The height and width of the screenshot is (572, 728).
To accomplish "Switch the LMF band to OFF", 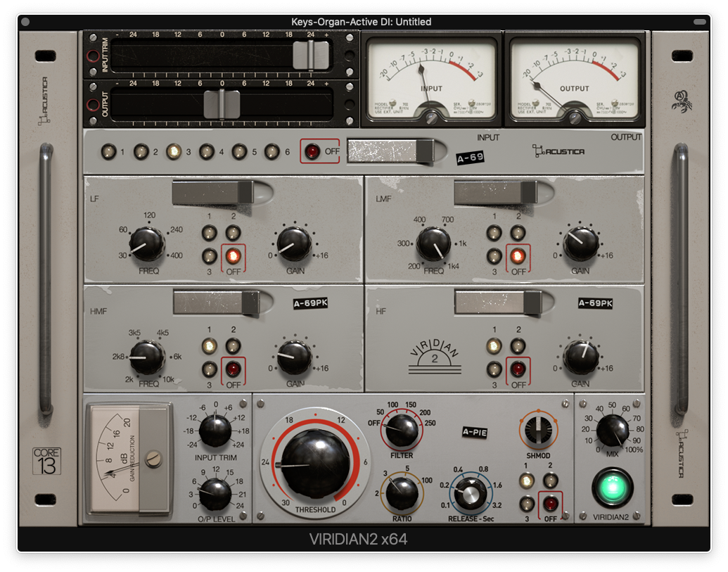I will click(518, 256).
